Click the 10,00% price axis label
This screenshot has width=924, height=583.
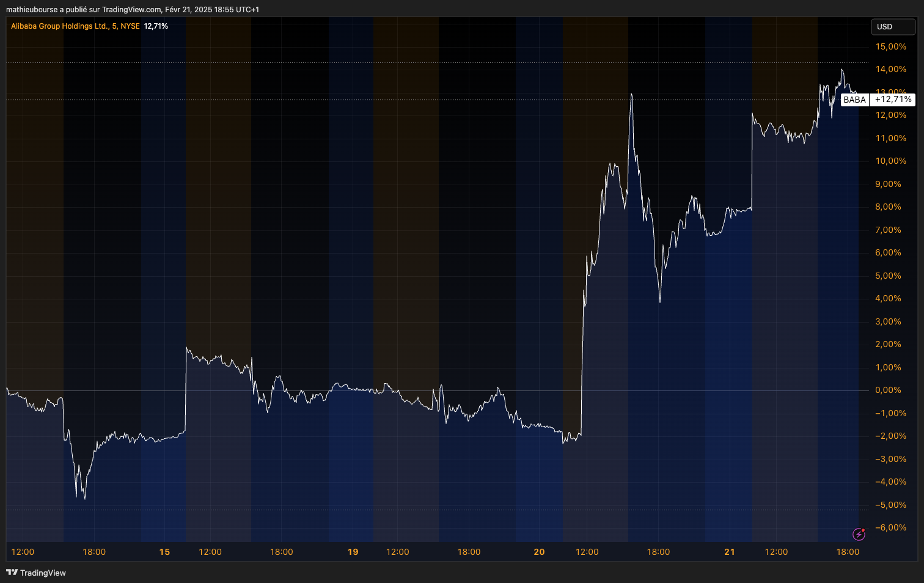click(891, 161)
